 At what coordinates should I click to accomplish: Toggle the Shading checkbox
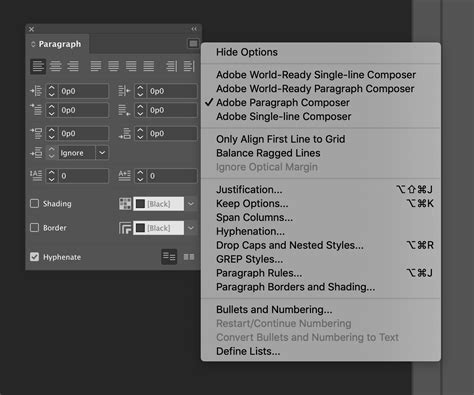pyautogui.click(x=34, y=203)
